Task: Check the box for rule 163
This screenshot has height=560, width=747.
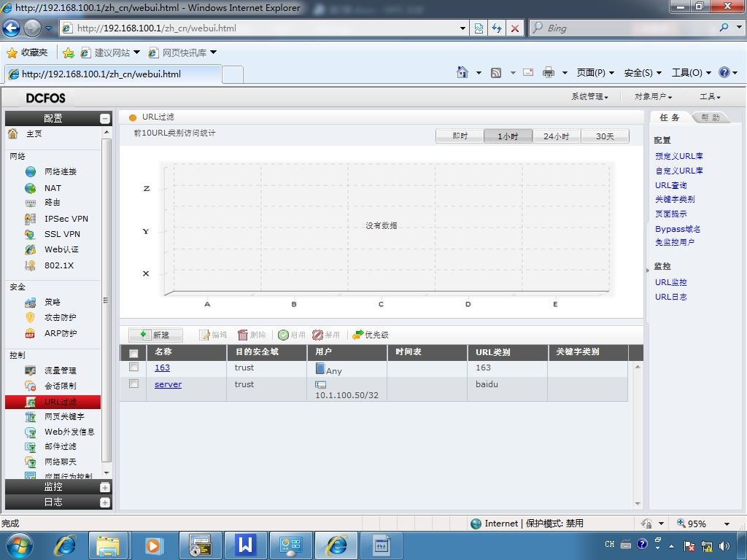Action: pos(133,367)
